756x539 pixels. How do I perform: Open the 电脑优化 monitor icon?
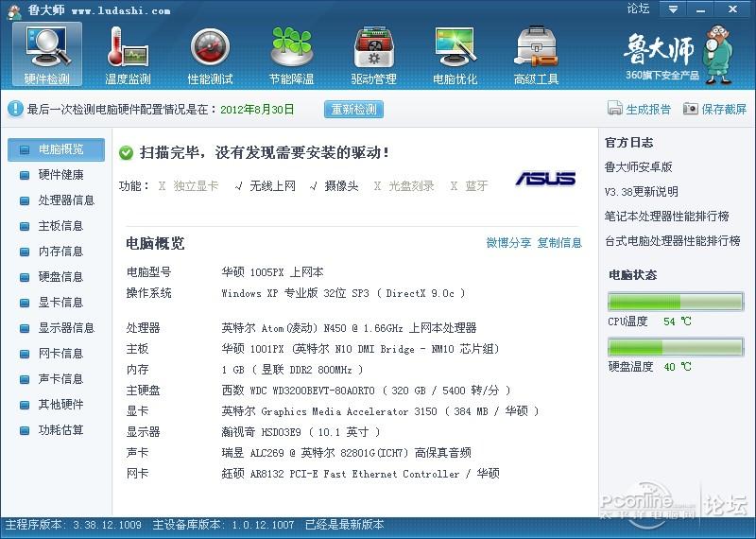pos(455,54)
